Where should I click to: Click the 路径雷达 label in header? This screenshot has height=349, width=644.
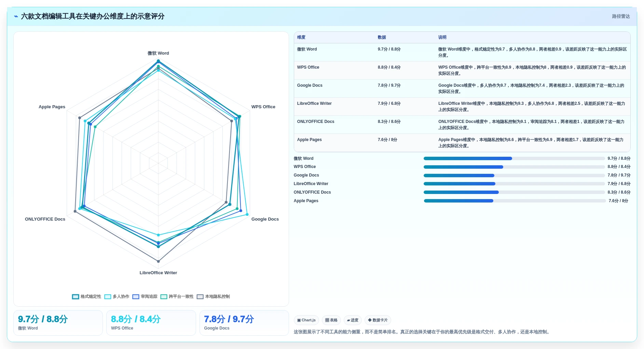[621, 16]
